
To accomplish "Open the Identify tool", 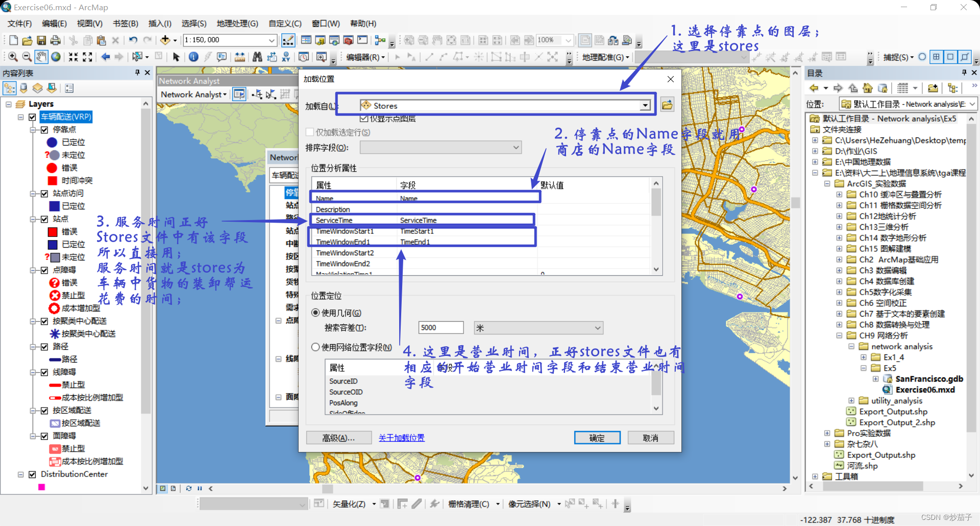I will pos(193,57).
